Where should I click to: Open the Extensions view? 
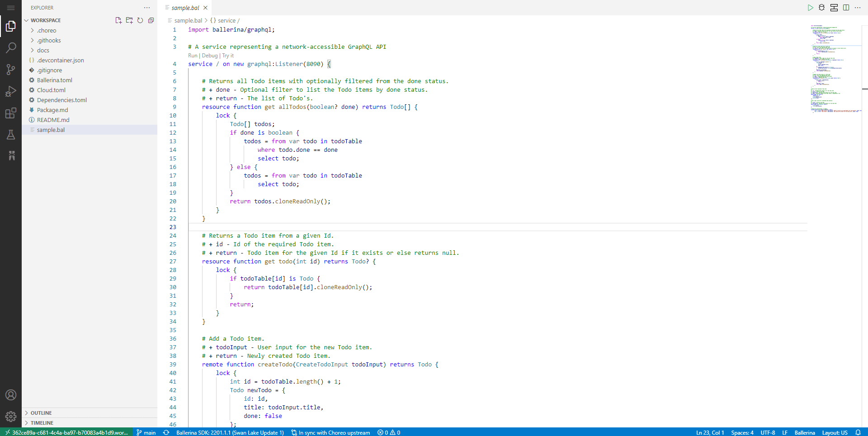point(11,113)
